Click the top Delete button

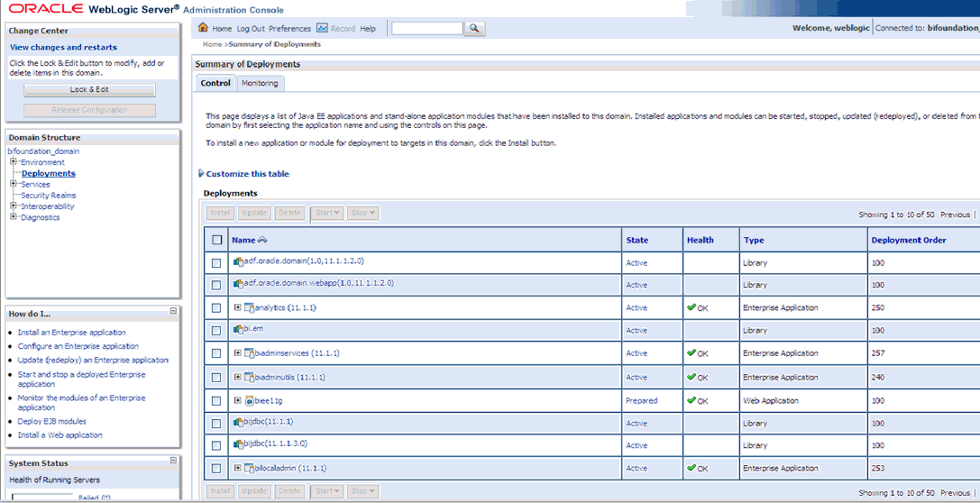289,213
